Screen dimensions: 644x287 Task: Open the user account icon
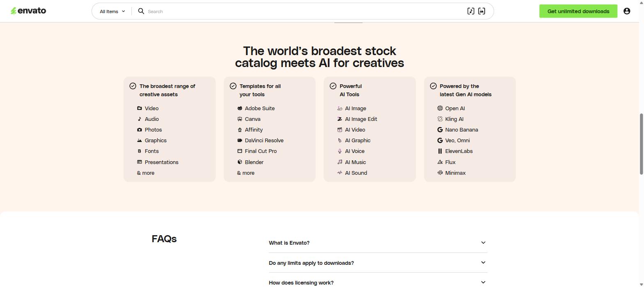pos(627,11)
